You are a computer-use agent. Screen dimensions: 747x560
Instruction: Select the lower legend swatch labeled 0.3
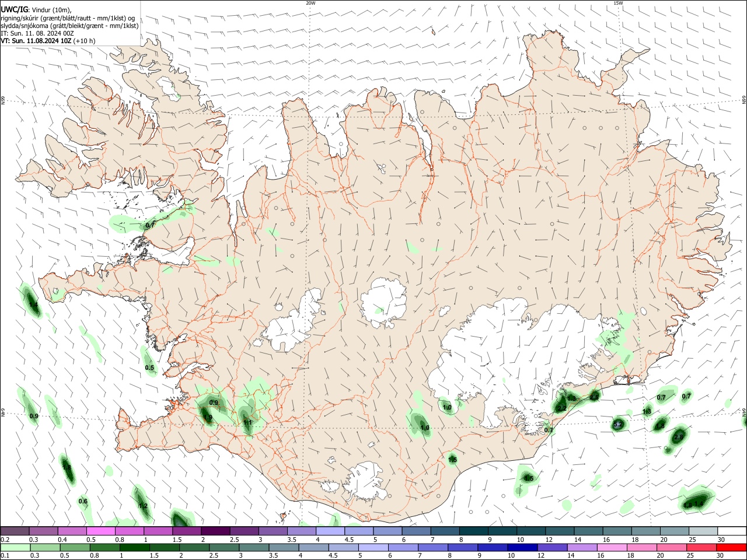point(46,548)
